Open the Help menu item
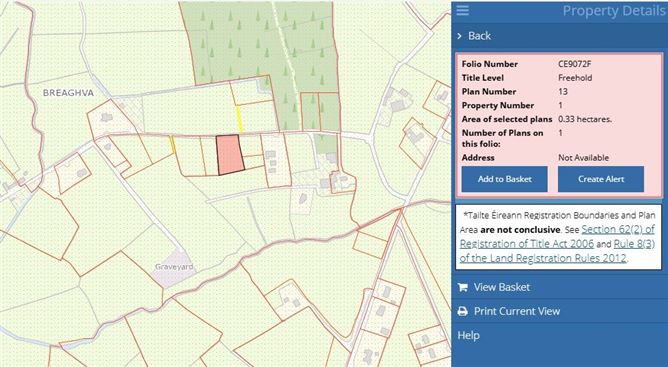 (469, 335)
